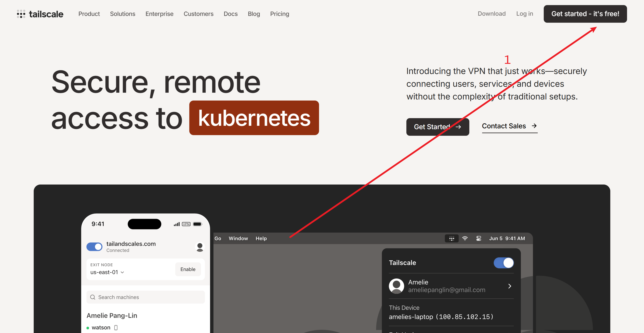644x333 pixels.
Task: Click the Tailscale logo in header
Action: click(40, 14)
